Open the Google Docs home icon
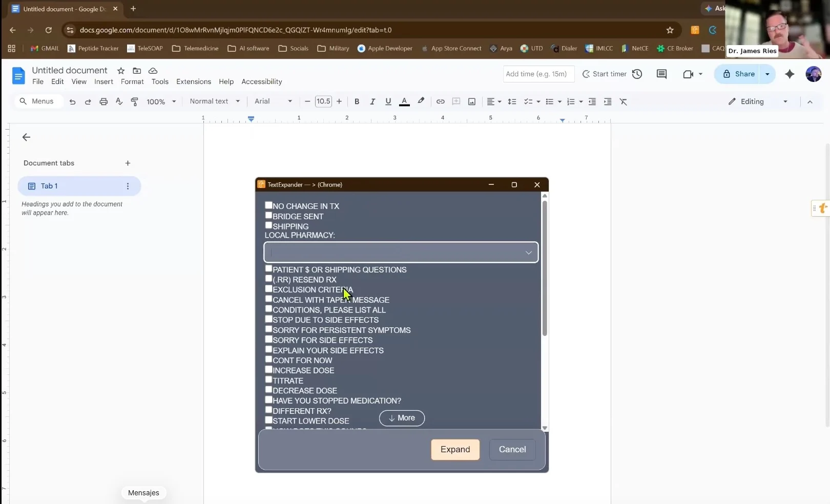Image resolution: width=830 pixels, height=504 pixels. 18,76
